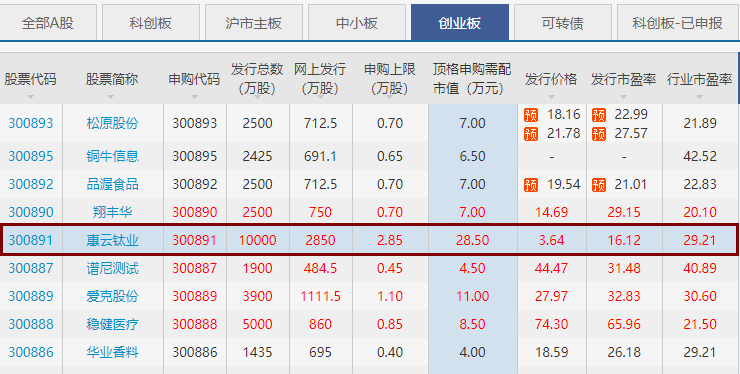
Task: Select 惠云钛业 required market value 28.50
Action: [472, 240]
